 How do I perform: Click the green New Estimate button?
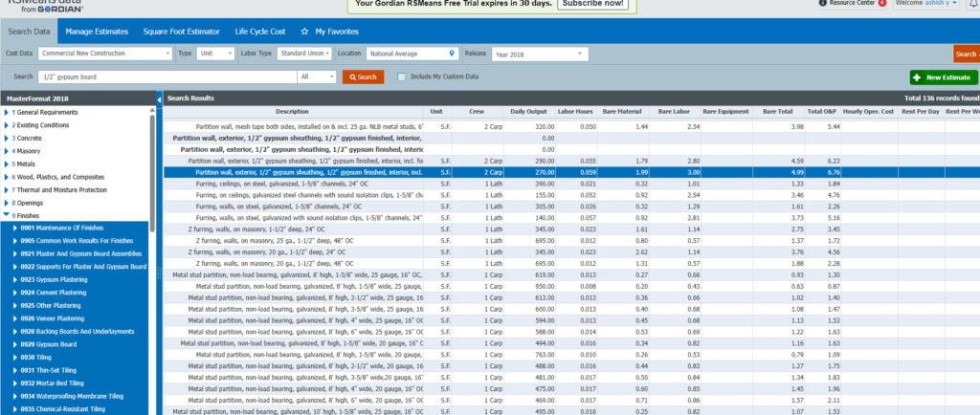coord(944,77)
